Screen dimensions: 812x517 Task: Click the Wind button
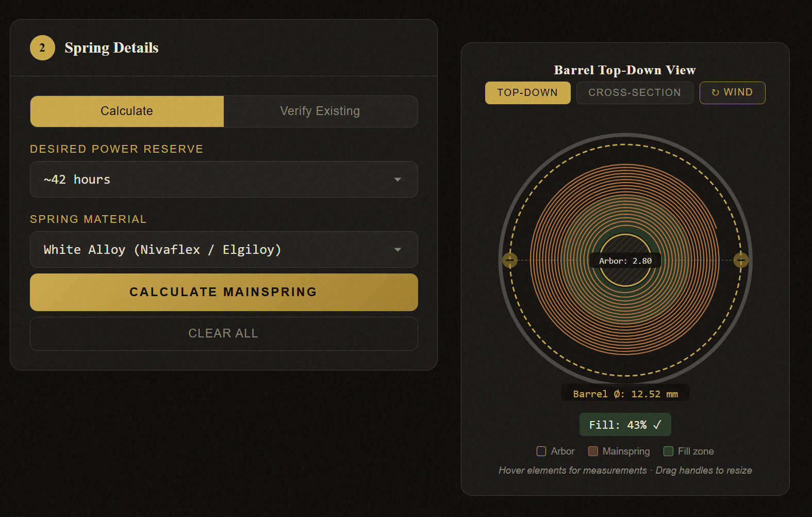point(732,92)
